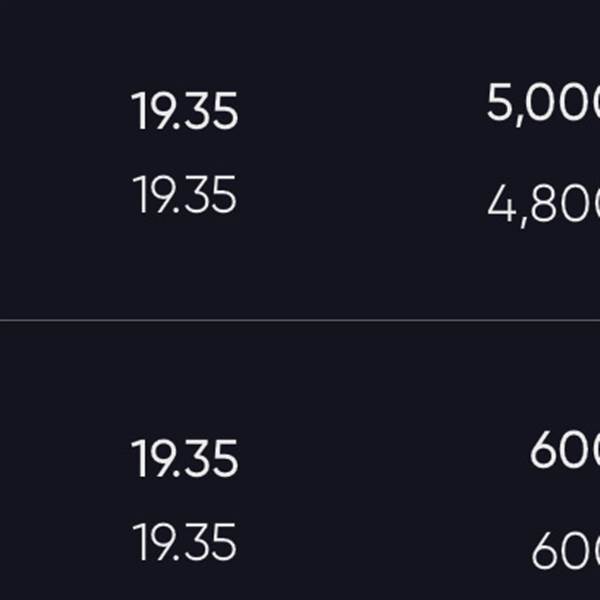Select the first 600 quantity below the divider
Screen dimensions: 600x600
point(565,450)
